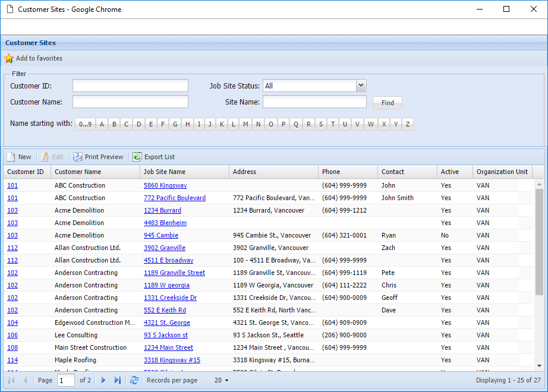Refresh the customer sites grid
The width and height of the screenshot is (548, 392).
pyautogui.click(x=134, y=380)
